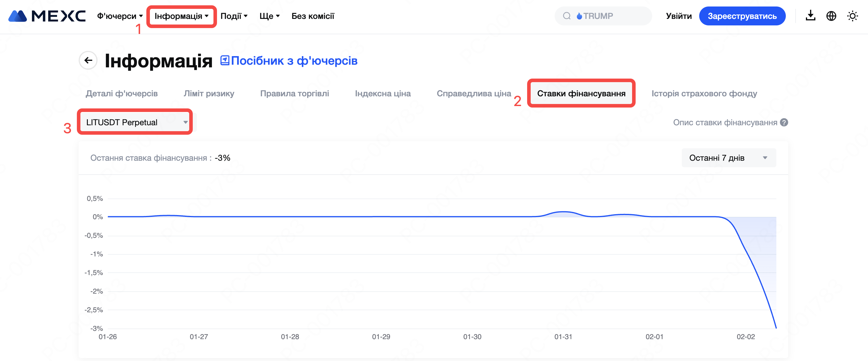The width and height of the screenshot is (868, 361).
Task: Open the language globe icon
Action: (x=831, y=16)
